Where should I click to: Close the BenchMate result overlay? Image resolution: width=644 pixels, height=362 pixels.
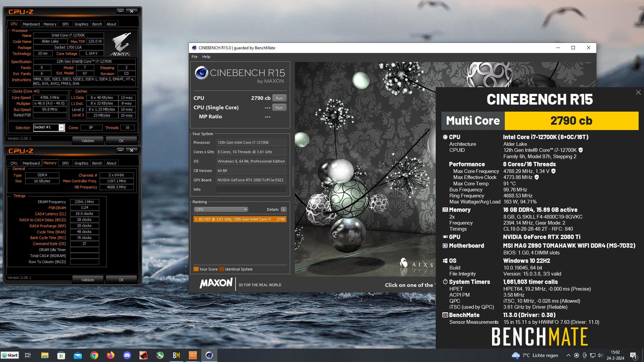(x=638, y=92)
